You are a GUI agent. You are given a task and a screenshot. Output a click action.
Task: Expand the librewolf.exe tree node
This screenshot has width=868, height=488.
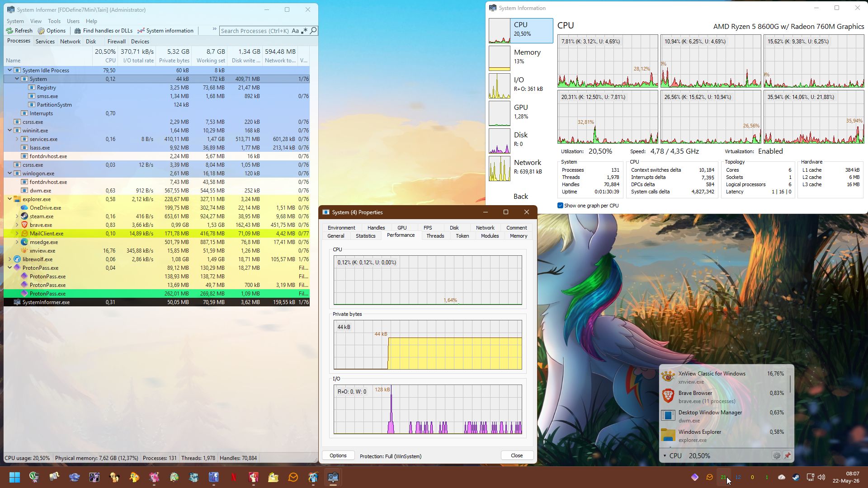pos(9,259)
